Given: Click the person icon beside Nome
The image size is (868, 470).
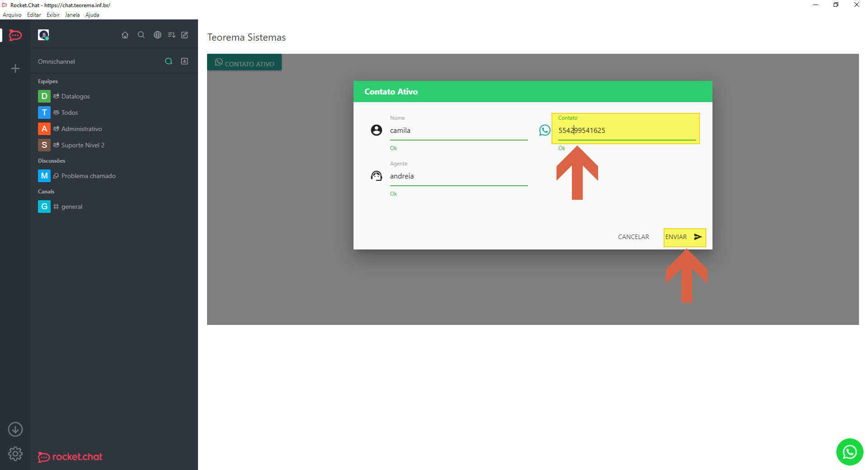Looking at the screenshot, I should pos(376,130).
